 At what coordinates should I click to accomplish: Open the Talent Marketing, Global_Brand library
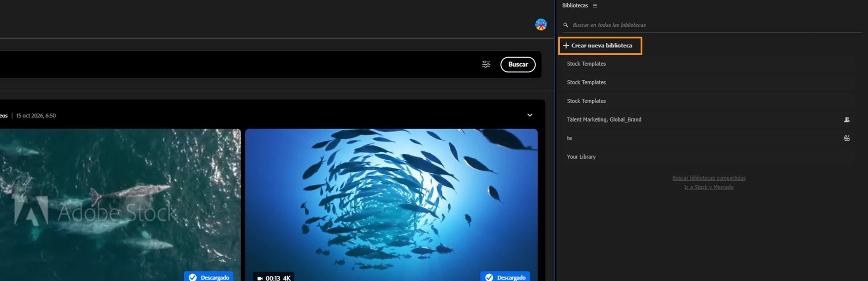[708, 120]
